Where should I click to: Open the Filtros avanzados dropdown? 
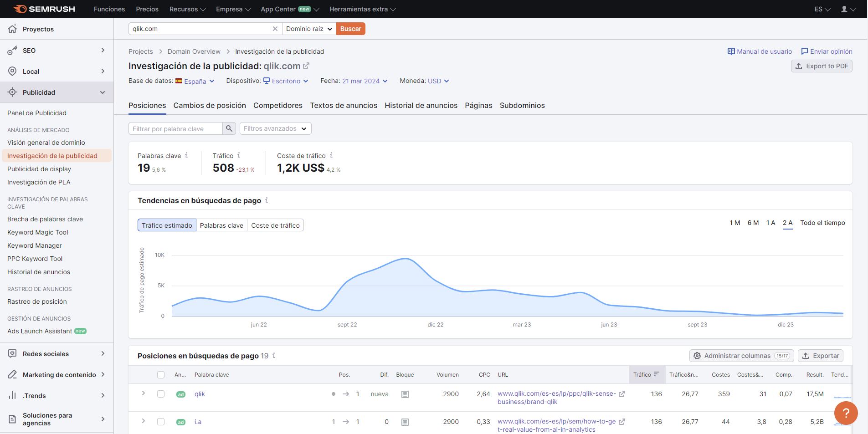coord(276,128)
